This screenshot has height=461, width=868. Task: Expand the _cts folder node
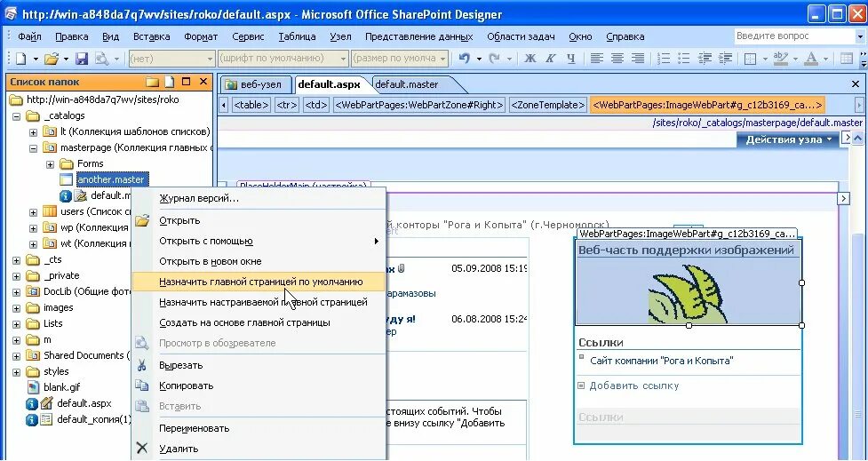(16, 260)
